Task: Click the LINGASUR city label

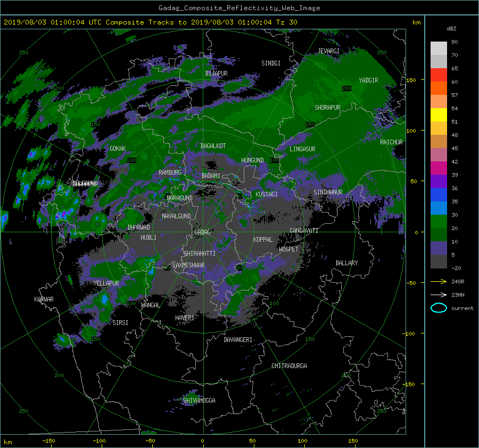Action: (x=302, y=149)
